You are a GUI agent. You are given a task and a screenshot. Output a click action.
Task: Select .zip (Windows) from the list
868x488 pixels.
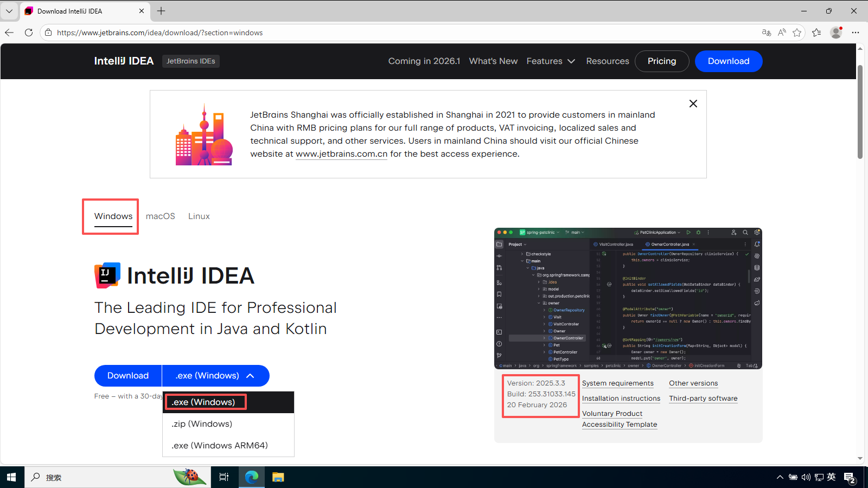tap(202, 424)
